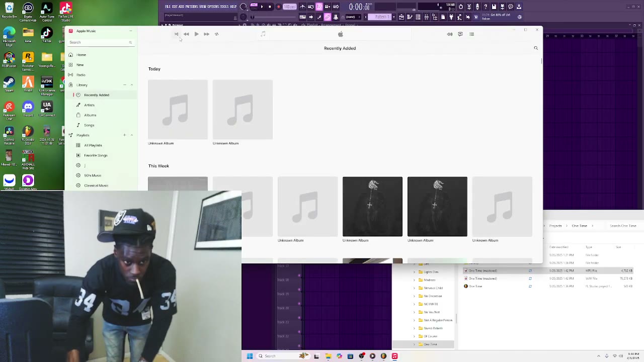Select the 90's Music playlist
Viewport: 644px width, 362px height.
93,175
